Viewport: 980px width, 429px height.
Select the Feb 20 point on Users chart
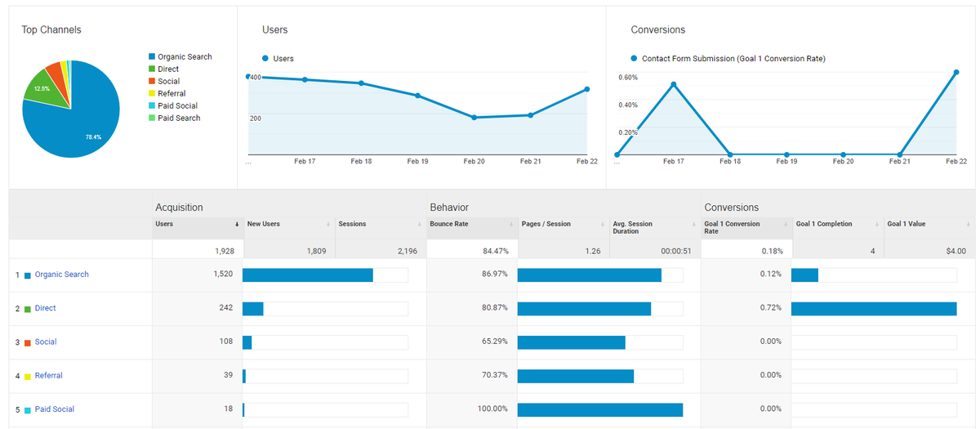474,118
